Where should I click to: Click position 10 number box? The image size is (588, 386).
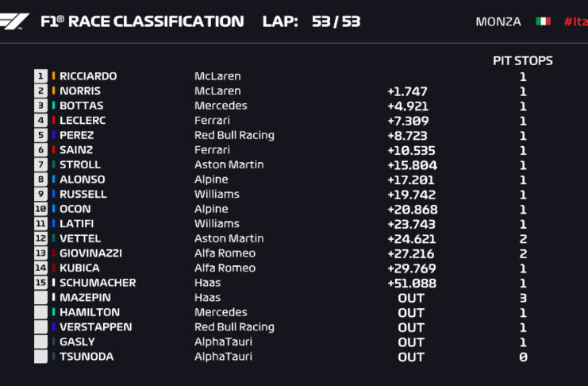tap(40, 209)
